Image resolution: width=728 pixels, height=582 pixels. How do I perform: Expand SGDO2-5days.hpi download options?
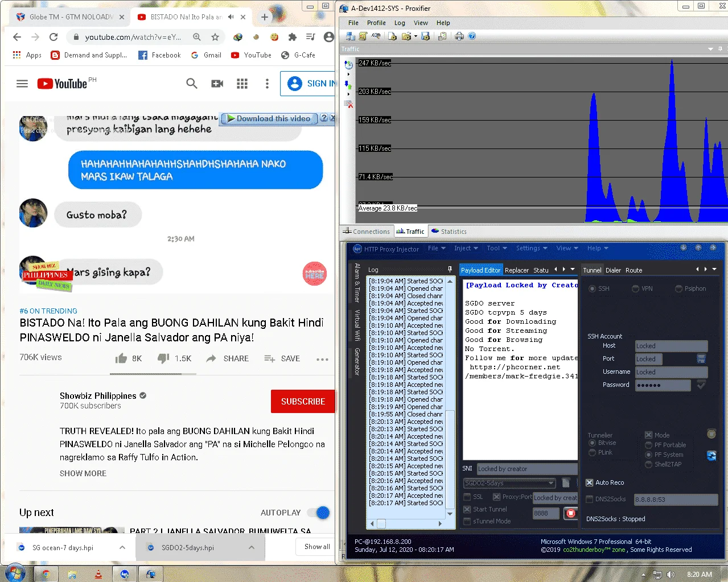(252, 547)
